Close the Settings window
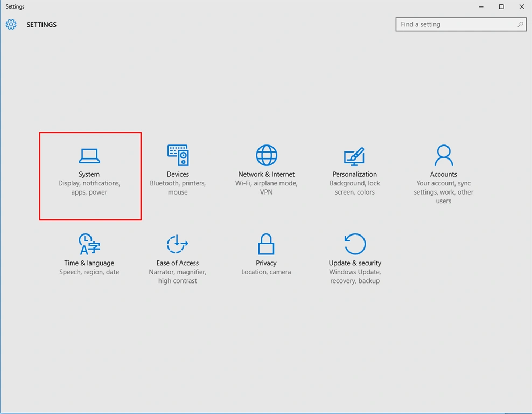Image resolution: width=532 pixels, height=414 pixels. [x=521, y=7]
